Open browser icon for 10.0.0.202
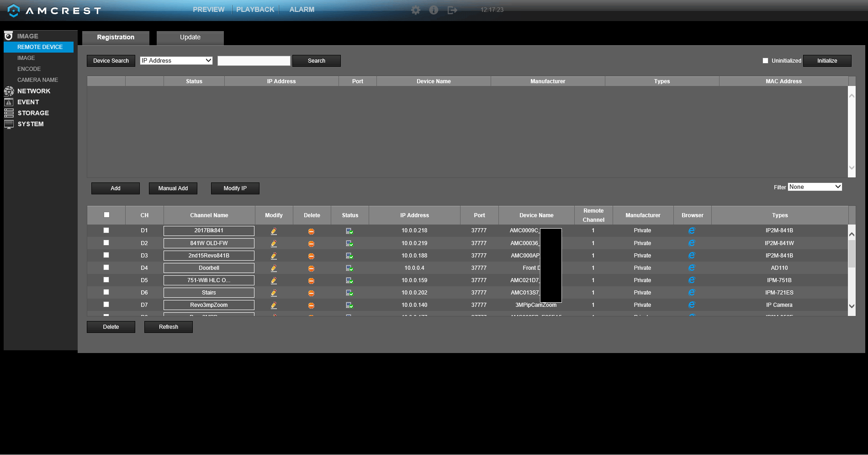Image resolution: width=868 pixels, height=455 pixels. [x=692, y=292]
